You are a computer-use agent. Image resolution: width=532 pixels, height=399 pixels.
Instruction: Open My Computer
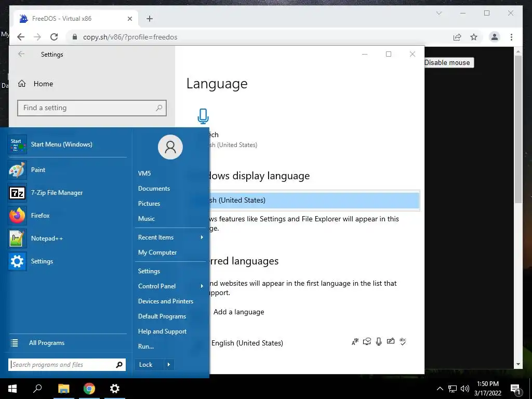157,252
